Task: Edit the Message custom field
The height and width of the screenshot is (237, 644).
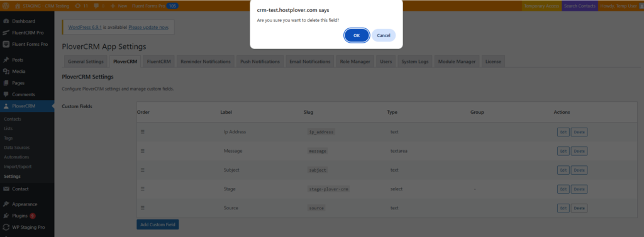Action: click(563, 151)
